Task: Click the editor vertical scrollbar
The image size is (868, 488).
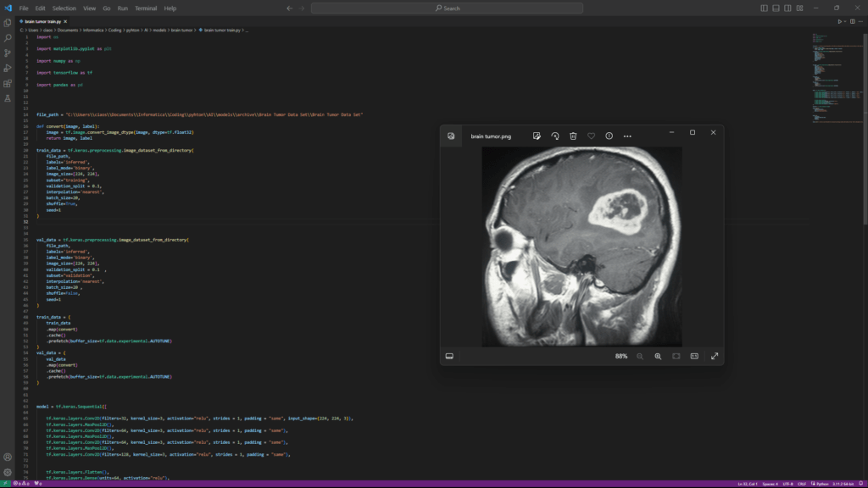Action: click(865, 129)
